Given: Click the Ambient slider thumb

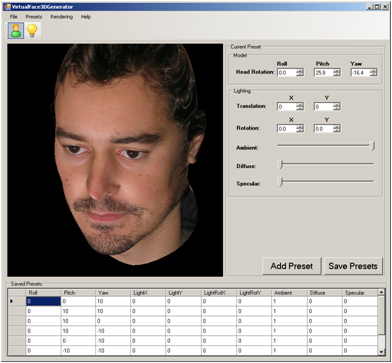Looking at the screenshot, I should click(x=373, y=146).
